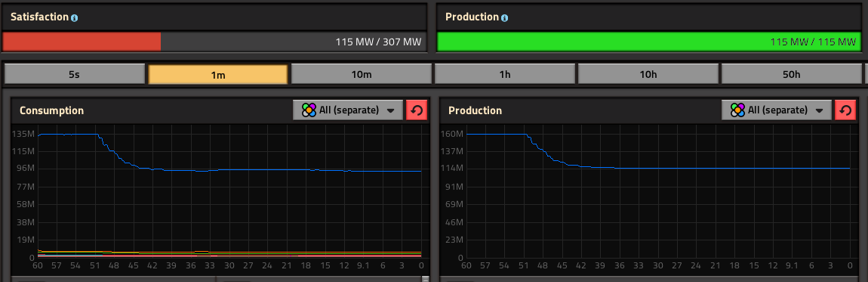Click the green Production progress bar
868x282 pixels.
click(649, 42)
